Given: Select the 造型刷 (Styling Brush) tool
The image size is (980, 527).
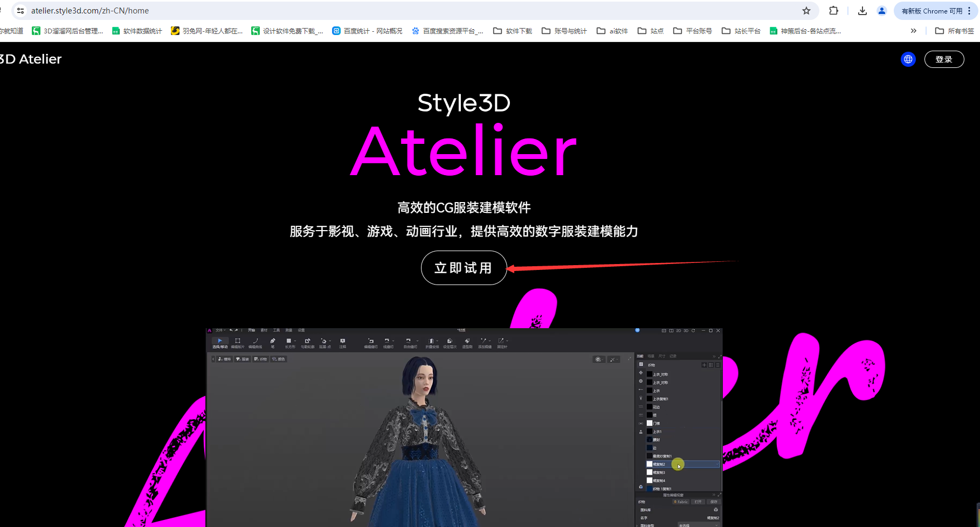Looking at the screenshot, I should tap(467, 342).
